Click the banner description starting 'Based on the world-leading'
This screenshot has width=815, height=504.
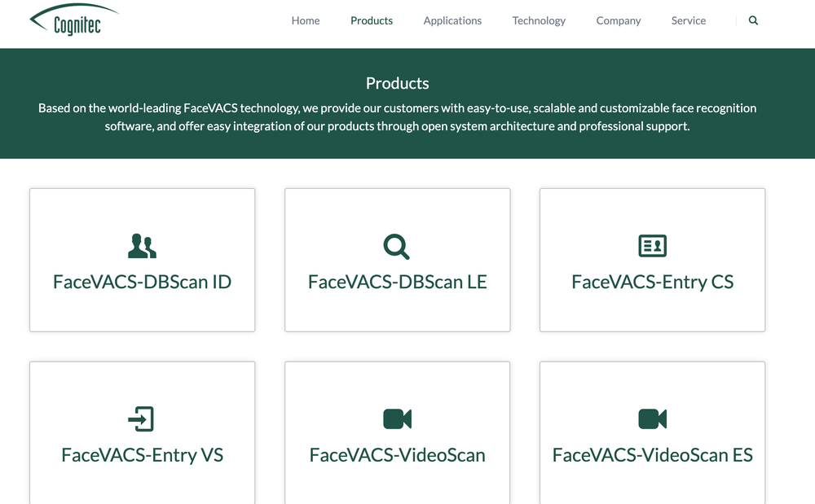click(397, 117)
